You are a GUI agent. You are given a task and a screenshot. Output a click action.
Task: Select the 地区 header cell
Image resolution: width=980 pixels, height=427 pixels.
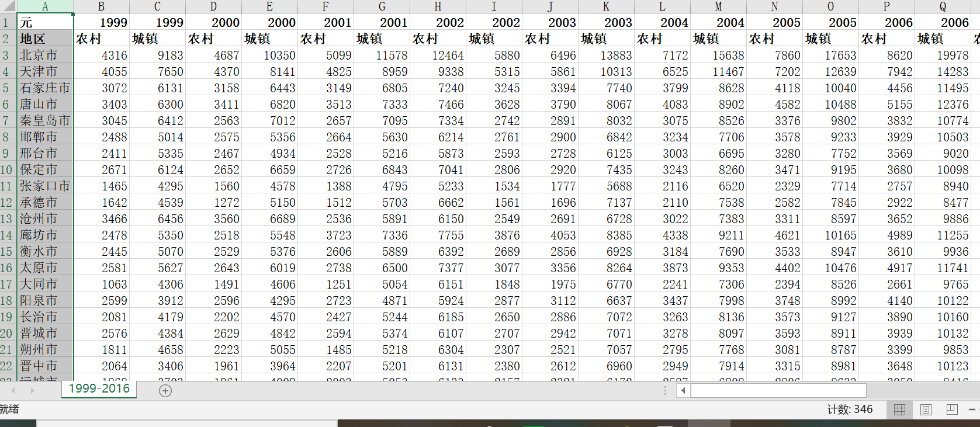pyautogui.click(x=45, y=39)
